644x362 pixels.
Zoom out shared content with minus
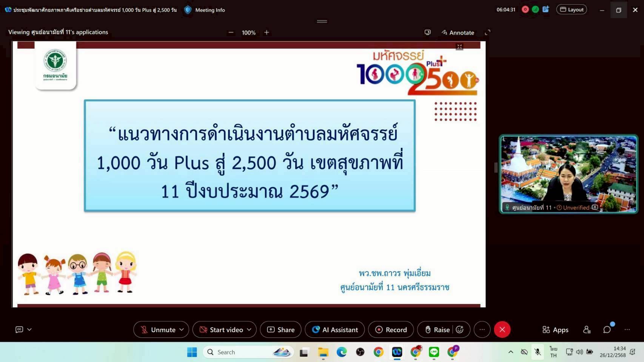pos(231,32)
